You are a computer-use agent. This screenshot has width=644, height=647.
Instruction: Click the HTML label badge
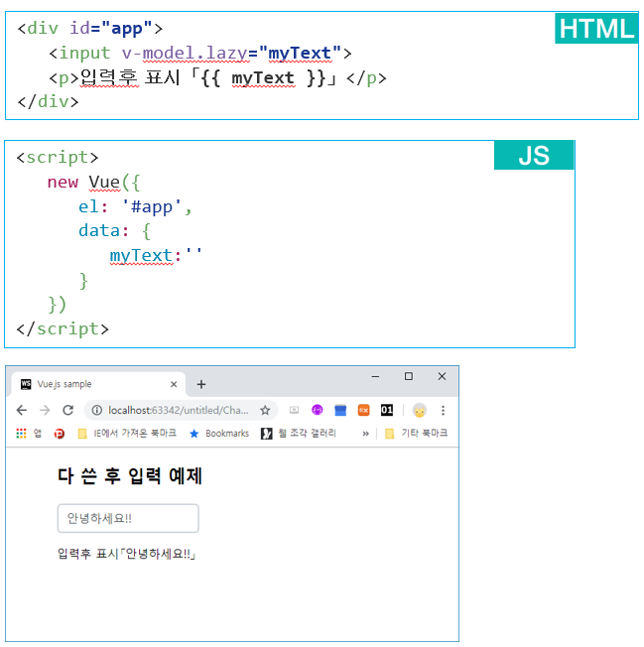point(596,29)
